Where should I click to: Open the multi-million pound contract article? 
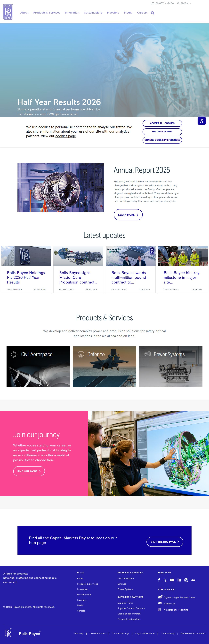pyautogui.click(x=129, y=277)
